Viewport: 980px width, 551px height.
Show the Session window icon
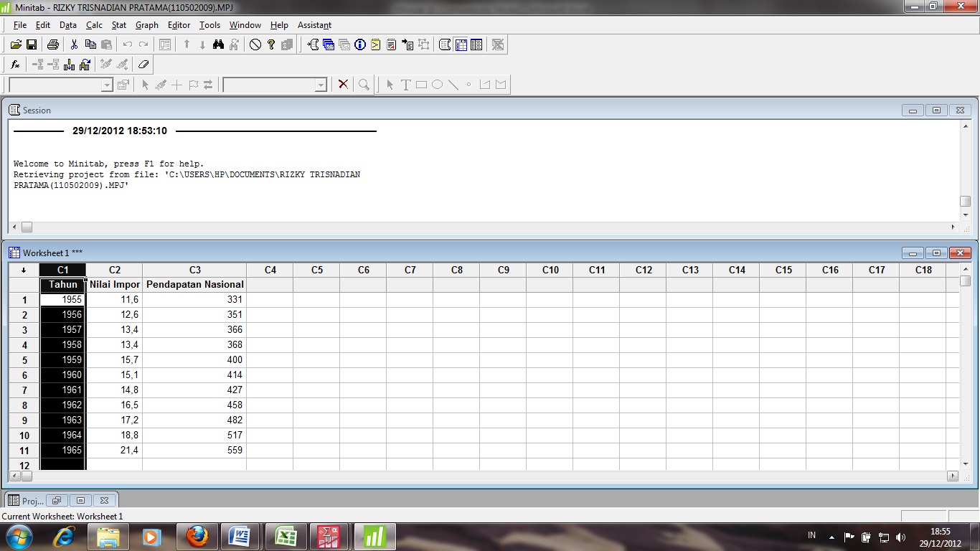(444, 44)
